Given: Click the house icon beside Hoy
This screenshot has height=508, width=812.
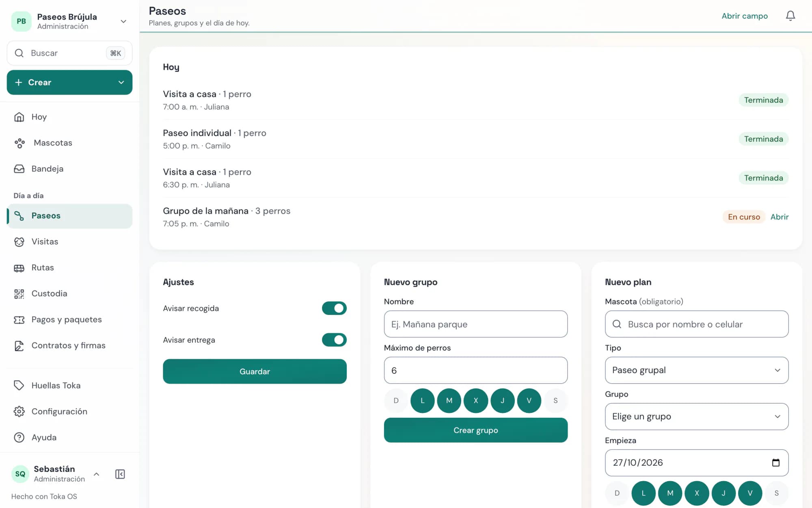Looking at the screenshot, I should [19, 117].
